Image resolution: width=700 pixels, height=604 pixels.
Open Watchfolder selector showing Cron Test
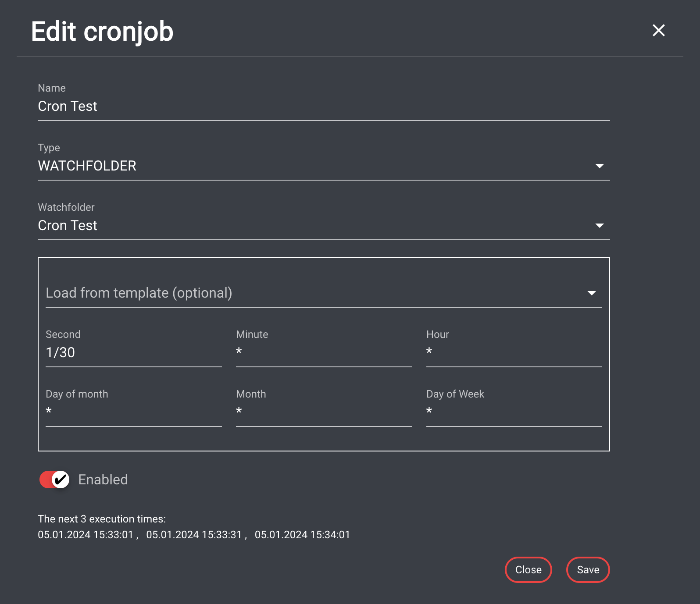click(x=307, y=226)
